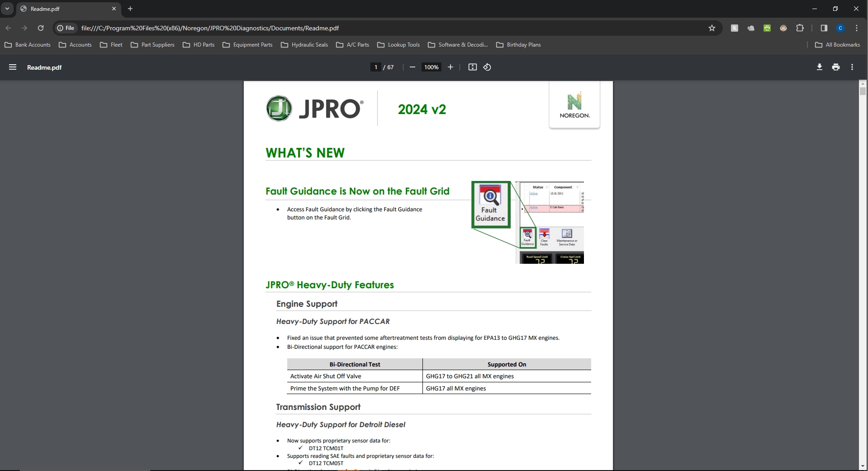Image resolution: width=868 pixels, height=471 pixels.
Task: Print the PDF document
Action: tap(835, 67)
